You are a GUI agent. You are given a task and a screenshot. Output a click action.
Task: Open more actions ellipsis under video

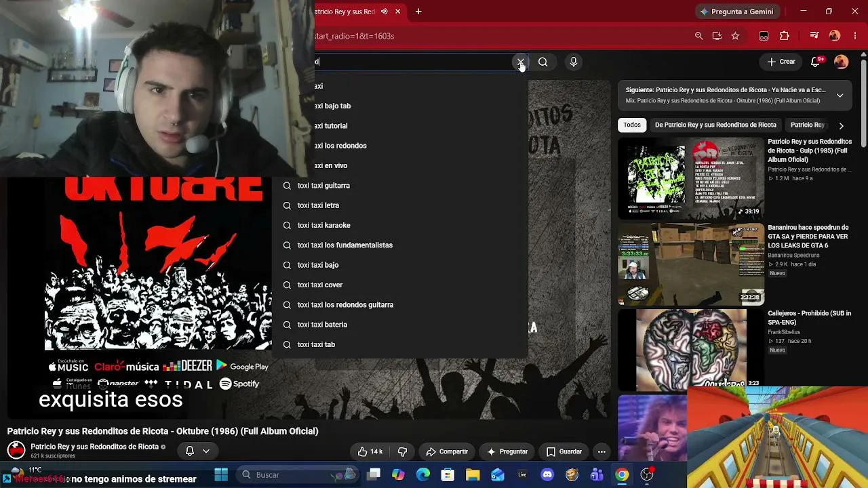[x=601, y=451]
